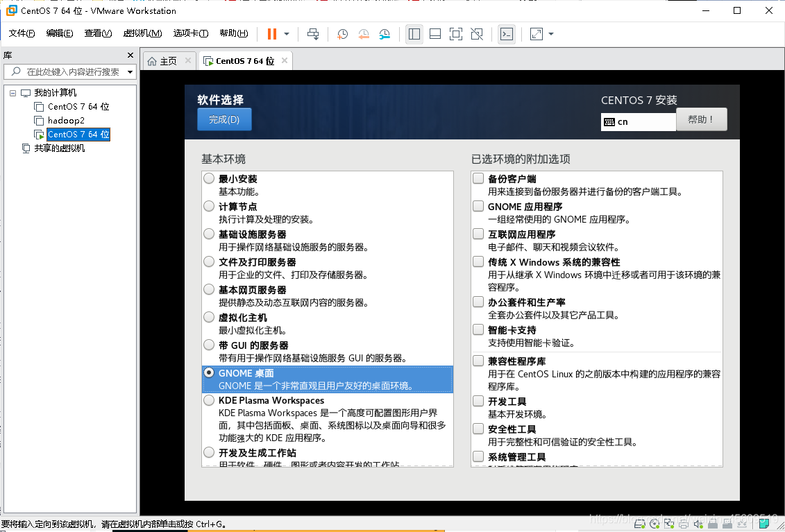
Task: Toggle the console view icon
Action: pyautogui.click(x=507, y=34)
